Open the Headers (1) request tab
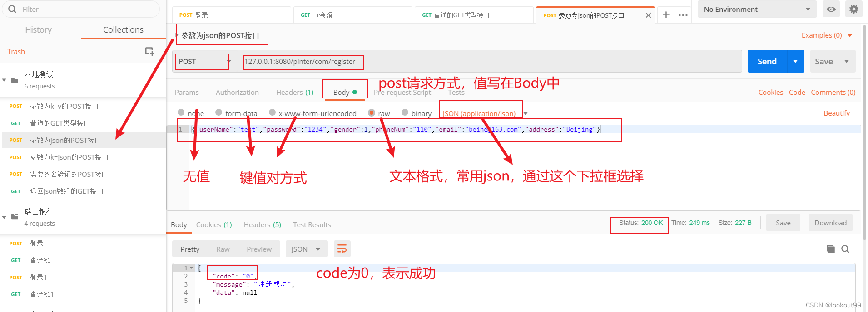This screenshot has height=312, width=868. [x=295, y=92]
